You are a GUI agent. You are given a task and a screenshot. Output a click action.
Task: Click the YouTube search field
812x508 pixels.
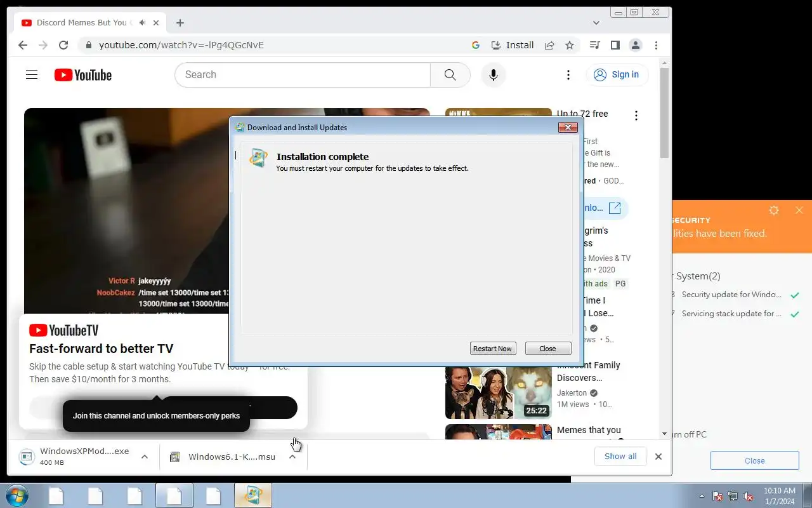click(x=303, y=75)
